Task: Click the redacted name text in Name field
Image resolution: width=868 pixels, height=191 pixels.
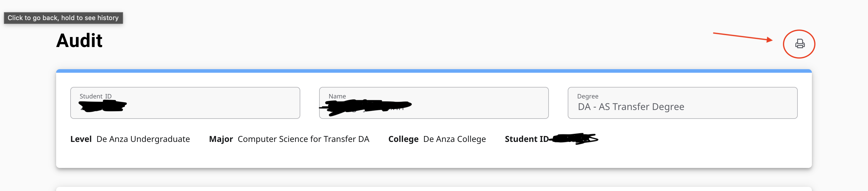Action: click(x=366, y=107)
